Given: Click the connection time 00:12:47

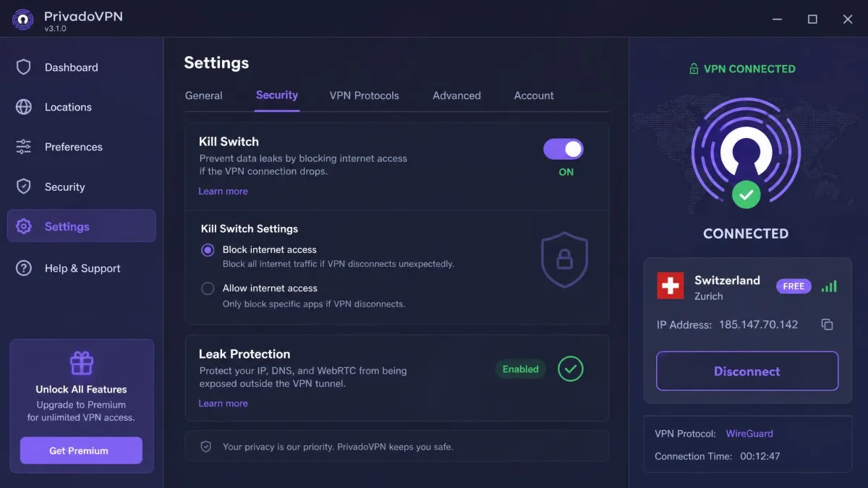Looking at the screenshot, I should click(759, 456).
